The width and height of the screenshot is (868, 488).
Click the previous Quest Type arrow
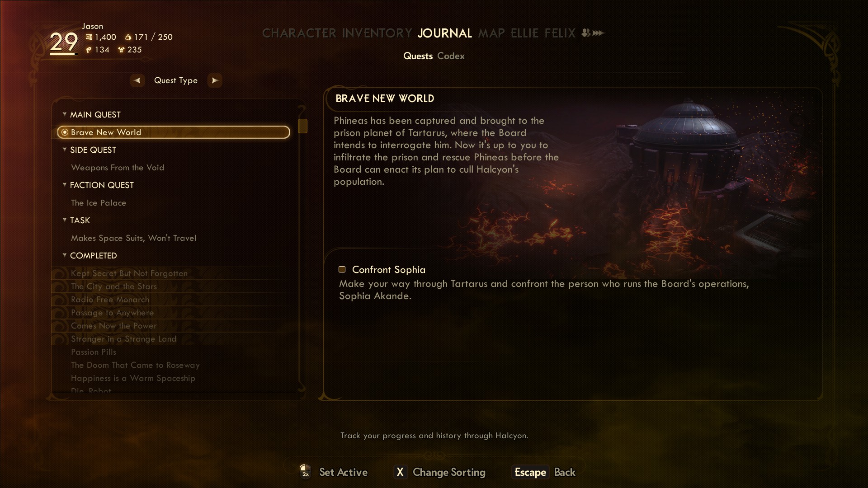tap(137, 80)
